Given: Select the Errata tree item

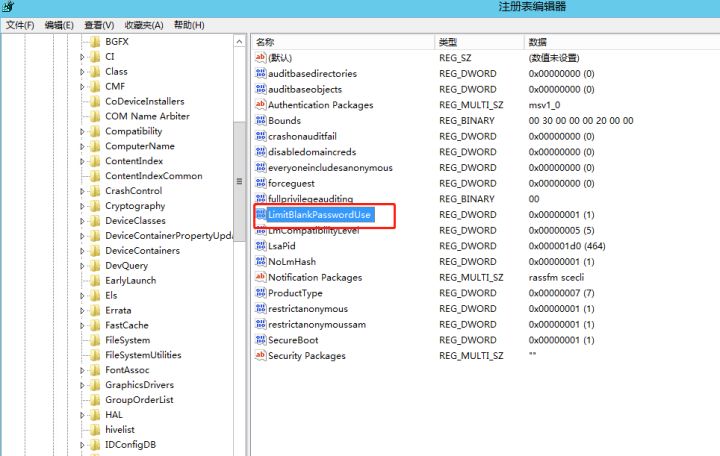Looking at the screenshot, I should tap(118, 310).
